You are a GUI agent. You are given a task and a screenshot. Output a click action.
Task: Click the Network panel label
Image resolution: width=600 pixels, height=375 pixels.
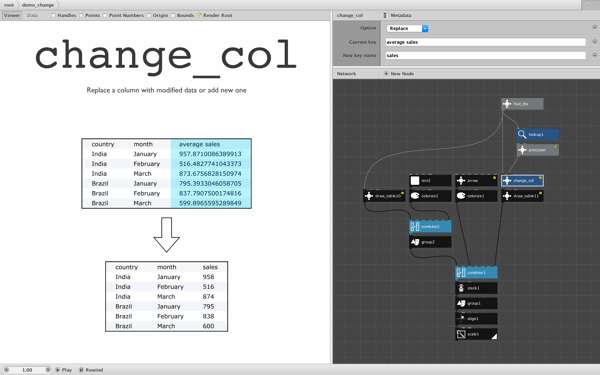point(346,73)
